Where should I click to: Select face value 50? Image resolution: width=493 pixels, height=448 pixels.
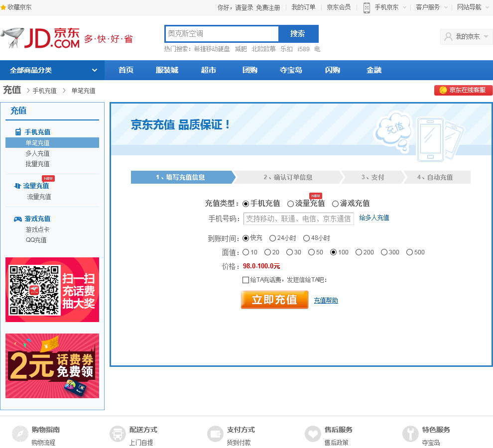click(312, 252)
